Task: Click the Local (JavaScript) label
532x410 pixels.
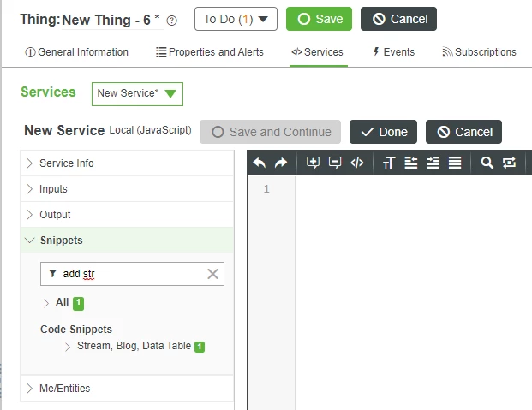Action: click(x=150, y=130)
